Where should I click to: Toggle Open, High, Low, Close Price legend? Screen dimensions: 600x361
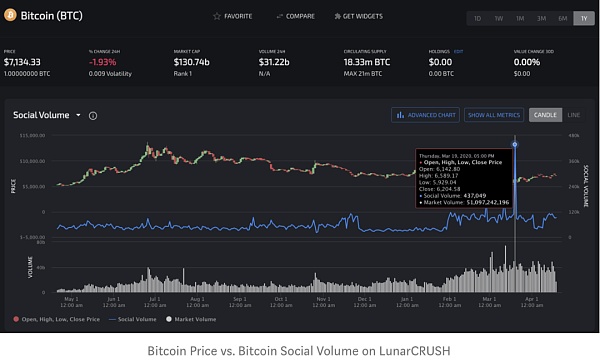click(57, 319)
